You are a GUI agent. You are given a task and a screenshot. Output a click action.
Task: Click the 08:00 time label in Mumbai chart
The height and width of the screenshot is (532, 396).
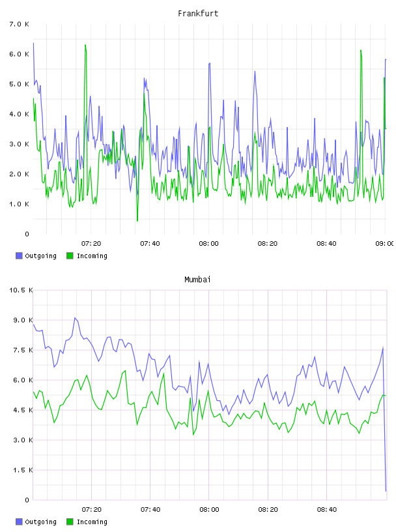click(209, 510)
